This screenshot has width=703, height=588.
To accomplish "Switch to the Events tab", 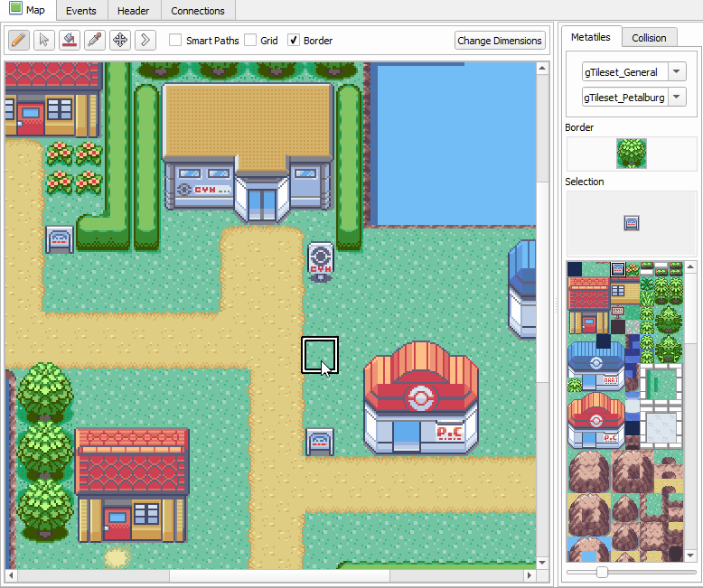I will click(81, 11).
